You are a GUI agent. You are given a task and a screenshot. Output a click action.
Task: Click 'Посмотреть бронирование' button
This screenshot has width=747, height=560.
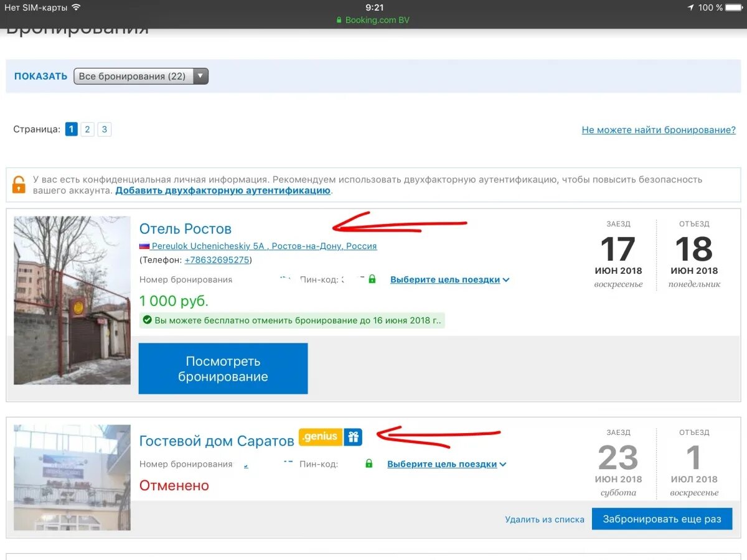click(x=223, y=369)
